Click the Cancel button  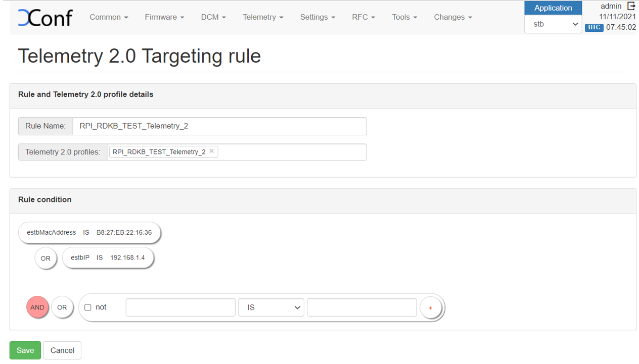pyautogui.click(x=62, y=350)
